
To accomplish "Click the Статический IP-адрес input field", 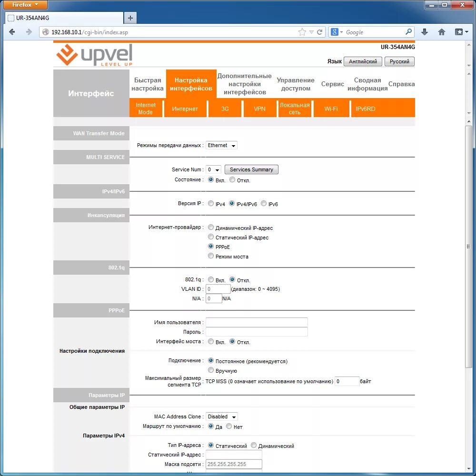I will click(x=234, y=455).
